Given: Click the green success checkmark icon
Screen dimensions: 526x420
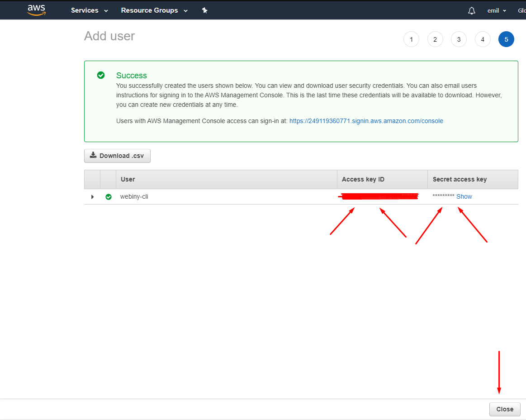Looking at the screenshot, I should click(x=101, y=75).
